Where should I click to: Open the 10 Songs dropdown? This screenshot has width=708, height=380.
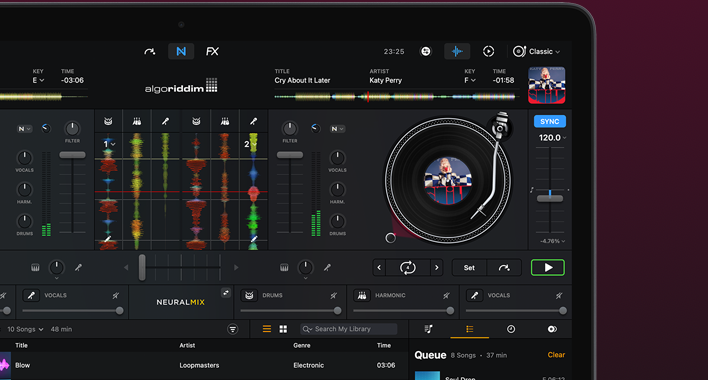25,329
